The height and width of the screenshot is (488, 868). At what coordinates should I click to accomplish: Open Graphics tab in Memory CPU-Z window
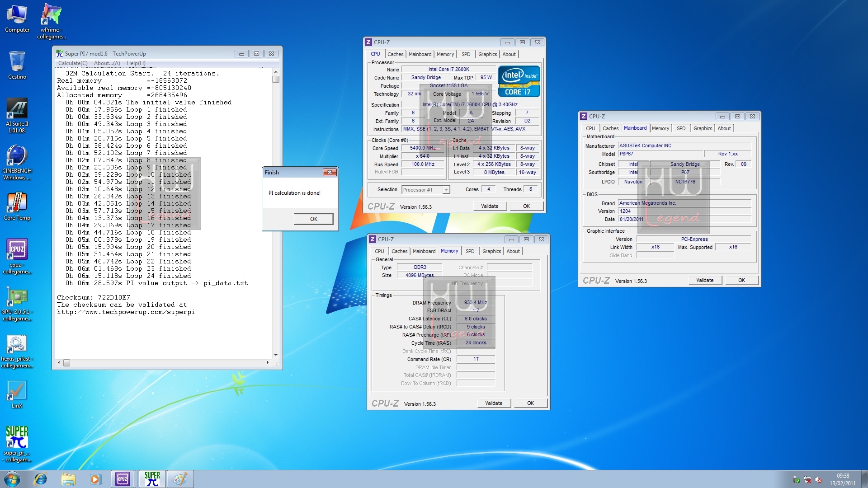point(491,251)
